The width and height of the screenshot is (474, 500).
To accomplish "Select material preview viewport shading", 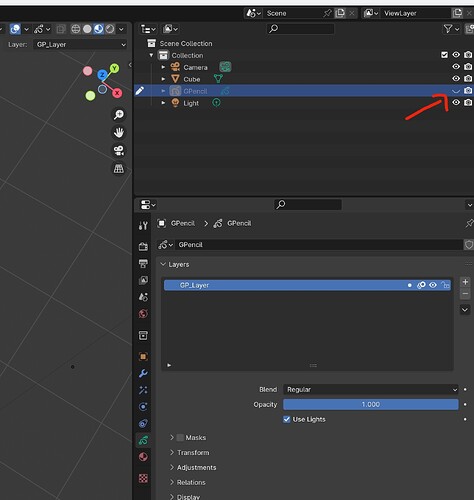I will [98, 29].
